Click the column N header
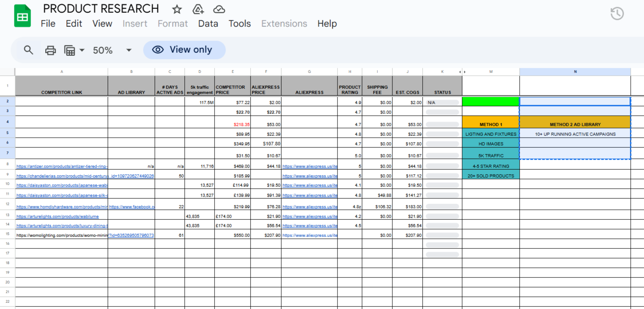 [575, 72]
